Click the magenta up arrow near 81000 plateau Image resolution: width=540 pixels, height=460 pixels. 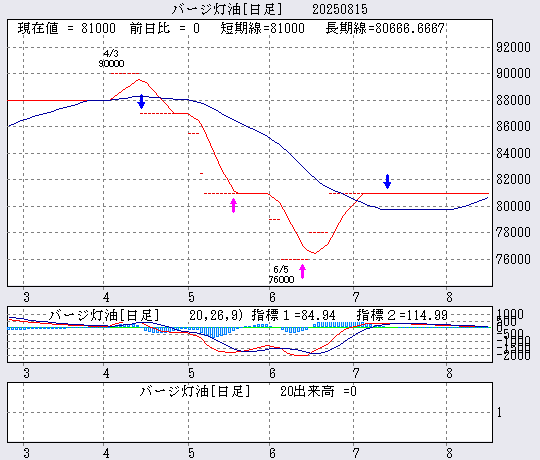click(233, 206)
